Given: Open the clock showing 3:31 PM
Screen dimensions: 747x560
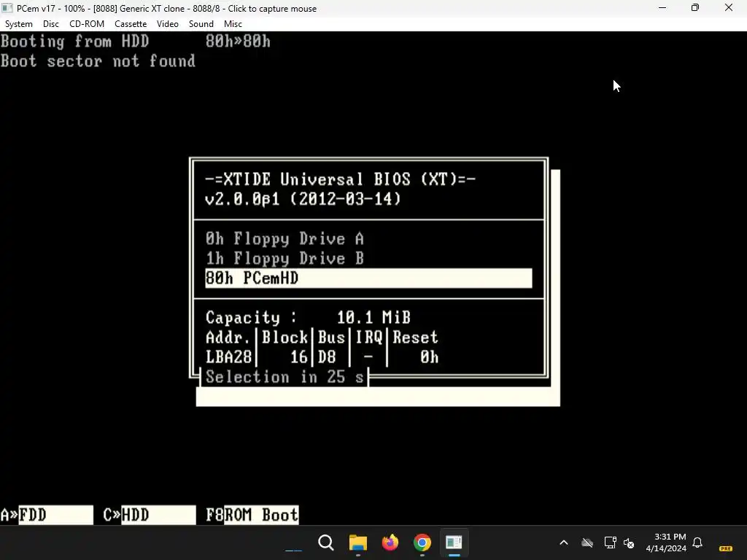Looking at the screenshot, I should point(666,542).
